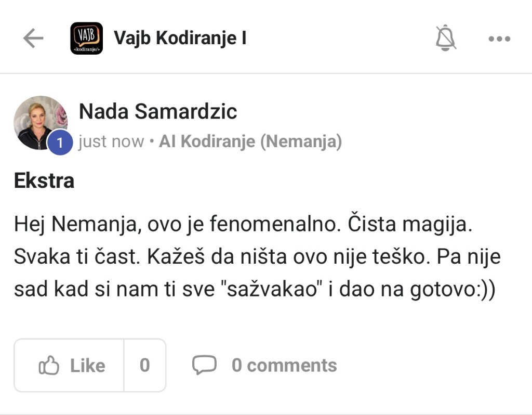Open the 0 comments link
The width and height of the screenshot is (532, 415).
click(x=284, y=366)
